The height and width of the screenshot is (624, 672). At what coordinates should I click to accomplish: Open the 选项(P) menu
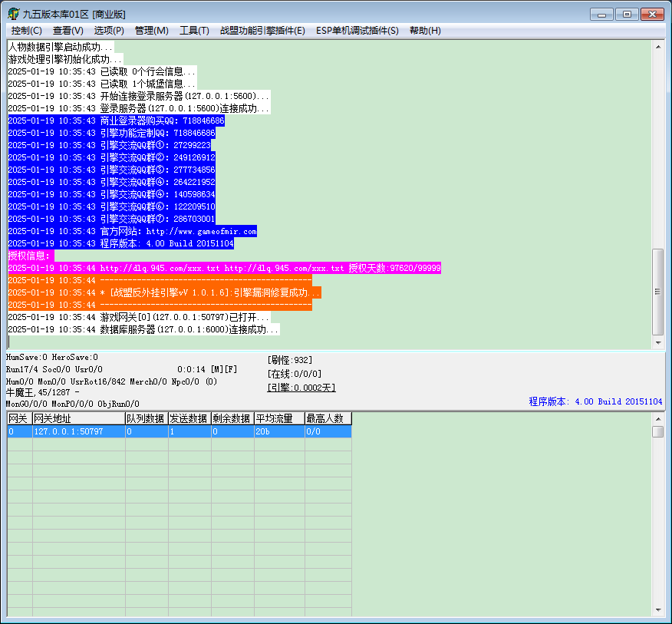109,31
